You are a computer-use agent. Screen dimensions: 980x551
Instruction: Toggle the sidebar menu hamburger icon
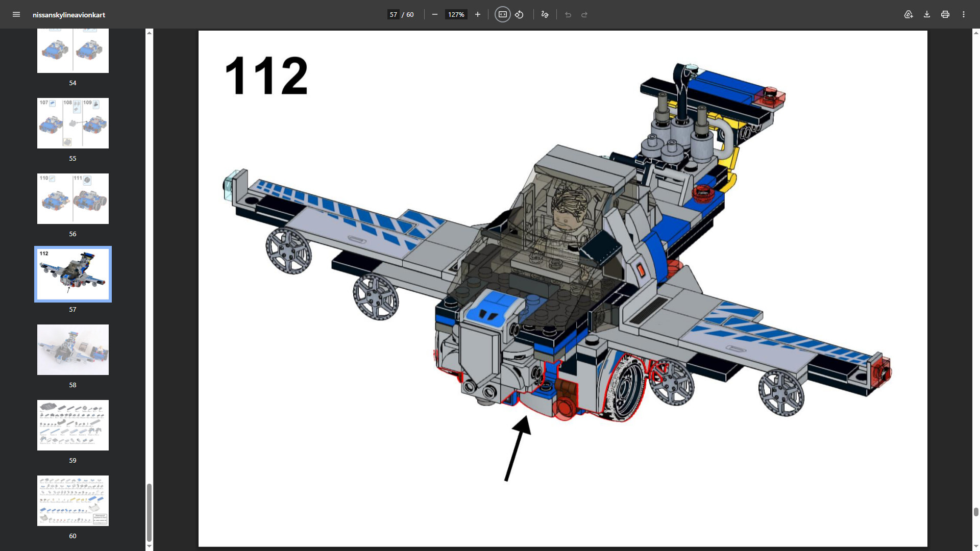tap(16, 14)
